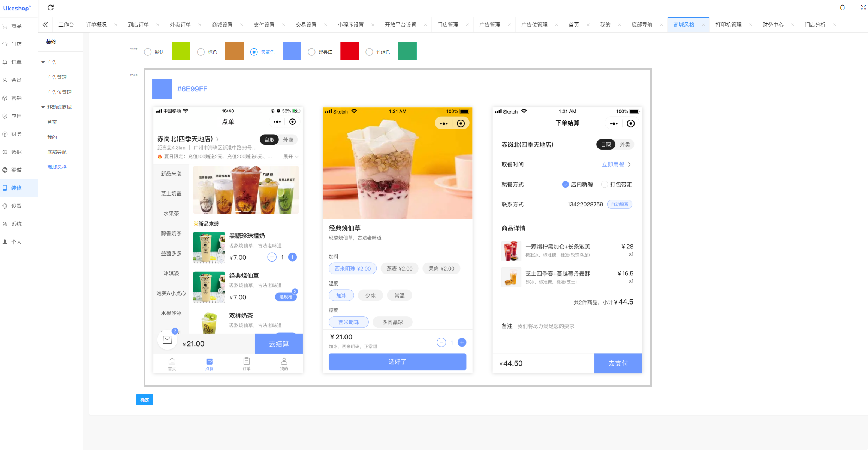This screenshot has height=450, width=868.
Task: Open the 订单 sidebar section
Action: pos(16,62)
